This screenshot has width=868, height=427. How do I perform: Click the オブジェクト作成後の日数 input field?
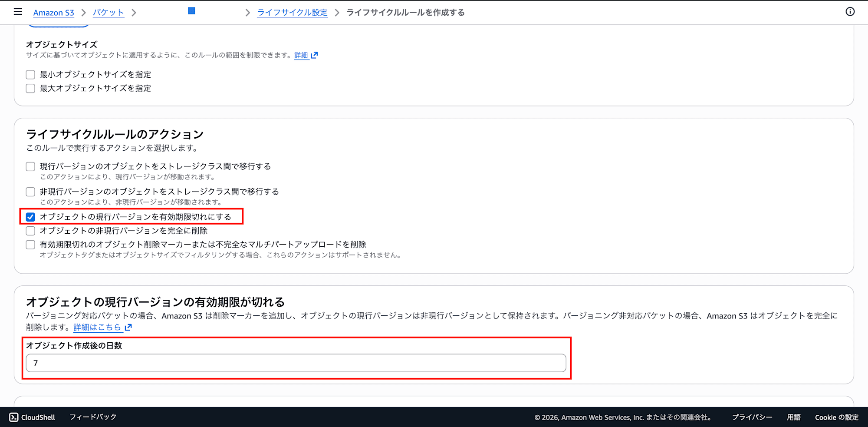point(296,363)
